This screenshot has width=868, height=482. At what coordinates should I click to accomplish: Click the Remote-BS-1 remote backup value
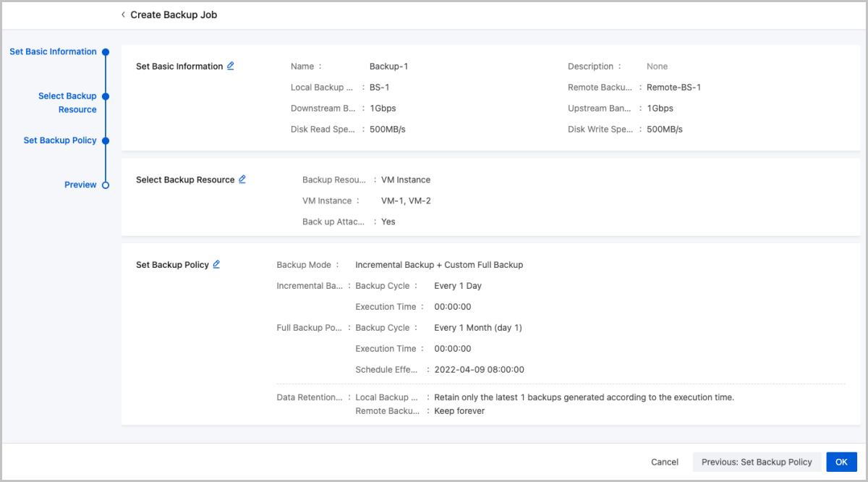tap(673, 88)
